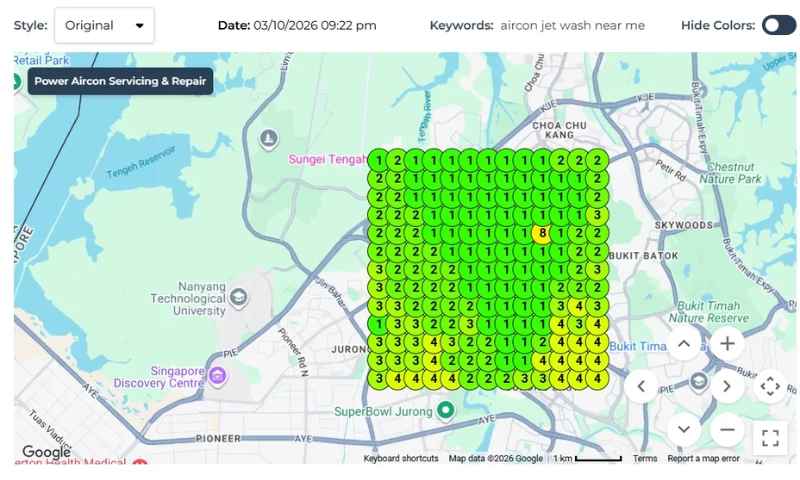Click the Singapore Discovery Centre museum icon
This screenshot has width=800, height=480.
[x=217, y=376]
